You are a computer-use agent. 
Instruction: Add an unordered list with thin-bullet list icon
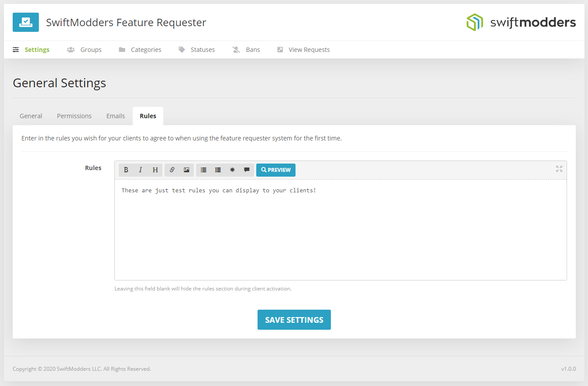(x=203, y=170)
